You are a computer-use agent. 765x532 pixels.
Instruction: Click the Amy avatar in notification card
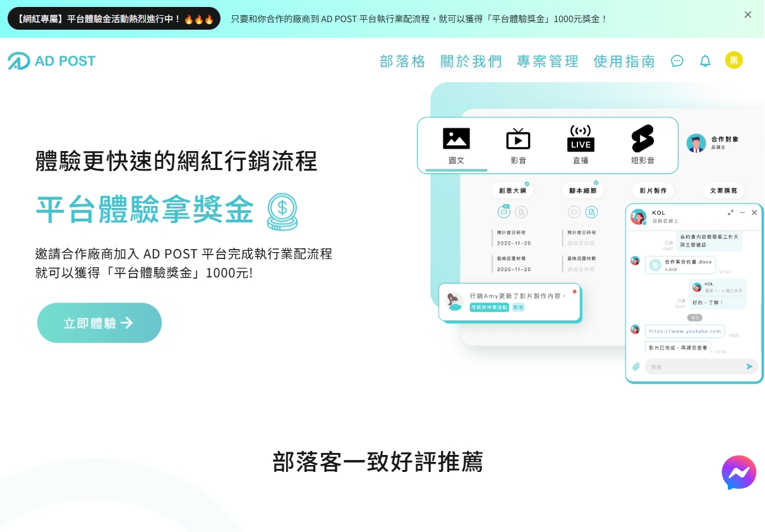point(454,301)
